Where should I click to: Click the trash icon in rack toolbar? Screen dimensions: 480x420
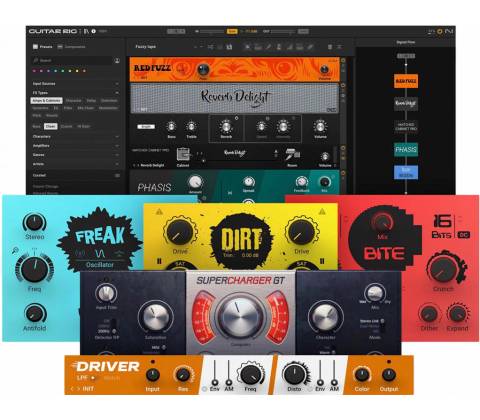click(x=330, y=47)
